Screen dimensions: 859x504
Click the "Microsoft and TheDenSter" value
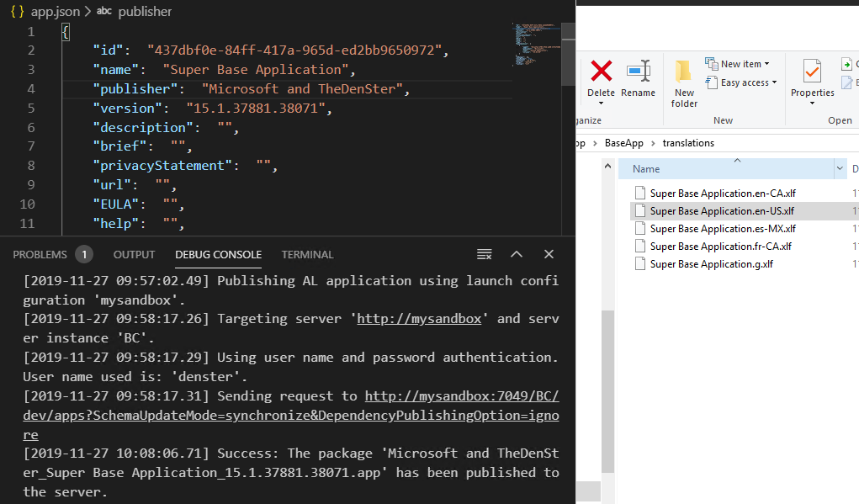[x=302, y=88]
